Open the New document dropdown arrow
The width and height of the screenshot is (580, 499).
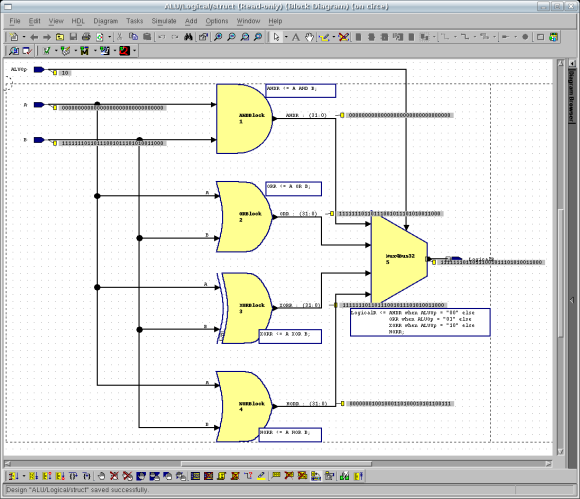tap(24, 37)
